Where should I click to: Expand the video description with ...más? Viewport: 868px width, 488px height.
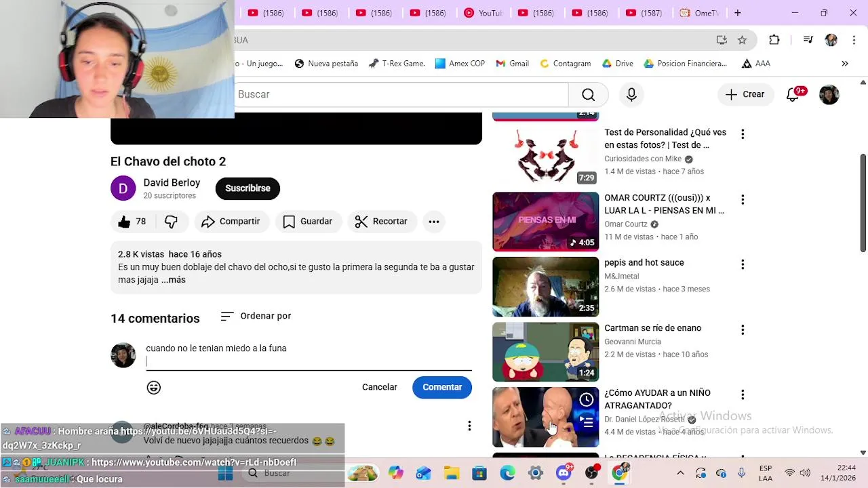(174, 280)
